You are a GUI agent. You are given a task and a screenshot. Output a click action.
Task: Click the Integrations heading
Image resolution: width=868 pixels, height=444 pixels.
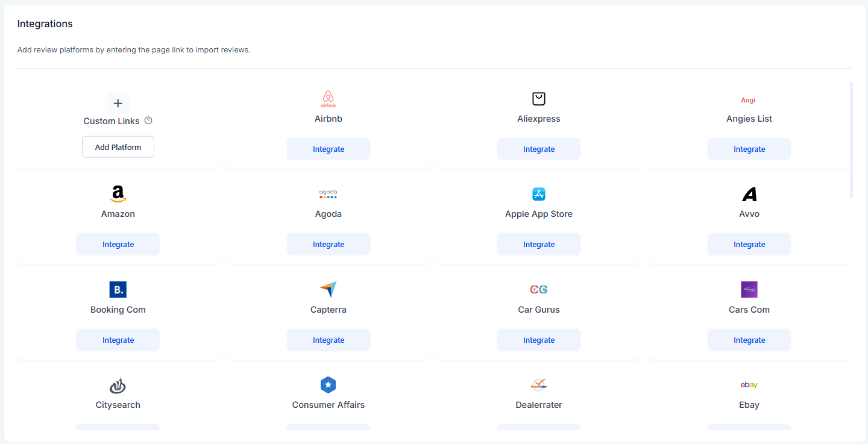point(45,24)
